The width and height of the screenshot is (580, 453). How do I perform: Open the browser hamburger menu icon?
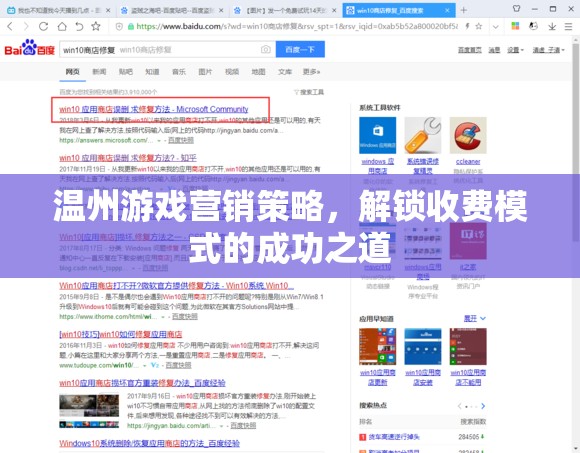(569, 26)
